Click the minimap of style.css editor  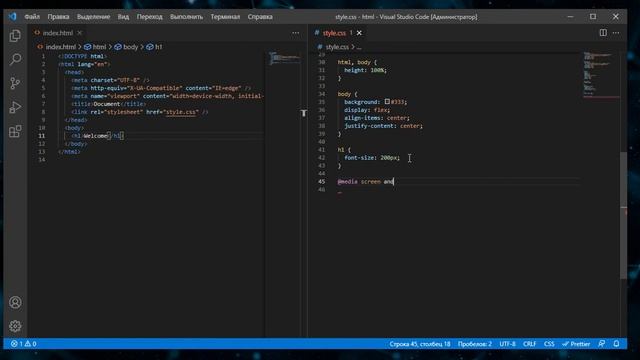coord(601,76)
